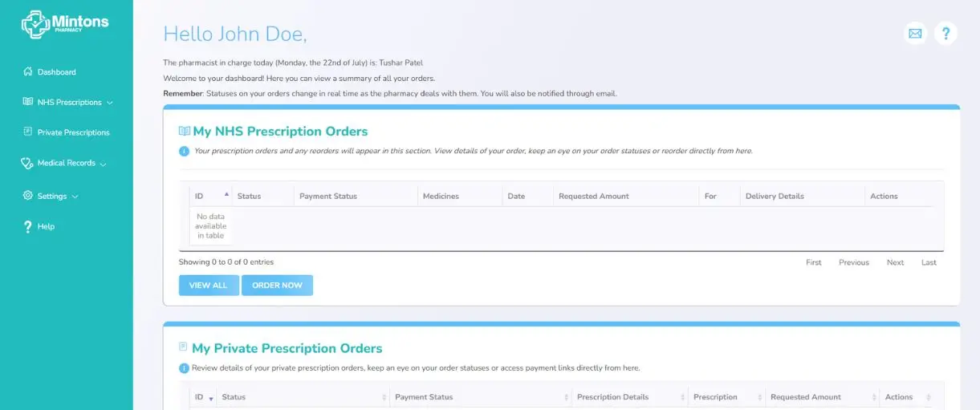
Task: Click the 'My Private Prescription Orders' heading
Action: [x=287, y=348]
